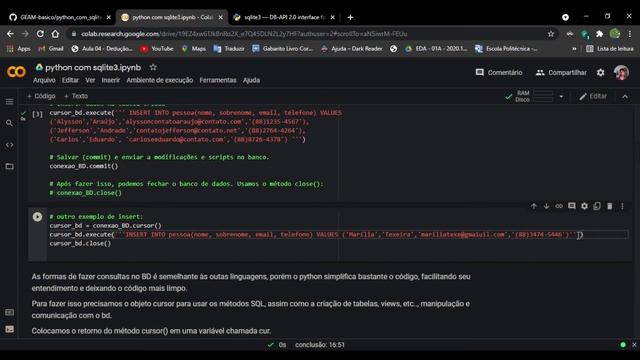Viewport: 640px width, 360px height.
Task: Go to the browser home page
Action: coord(55,34)
